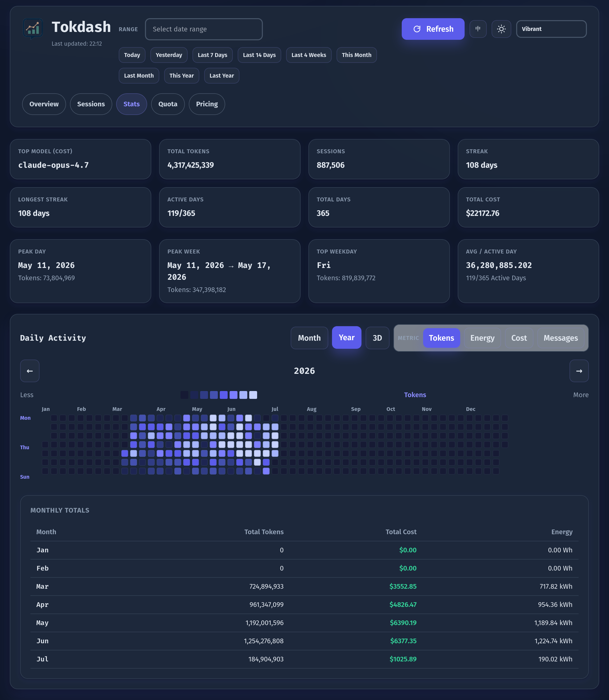The height and width of the screenshot is (700, 609).
Task: Open the Pricing tab
Action: coord(207,104)
